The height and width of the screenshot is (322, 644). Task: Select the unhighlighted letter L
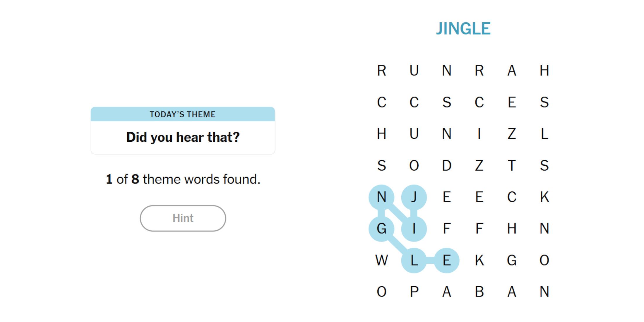pyautogui.click(x=544, y=134)
